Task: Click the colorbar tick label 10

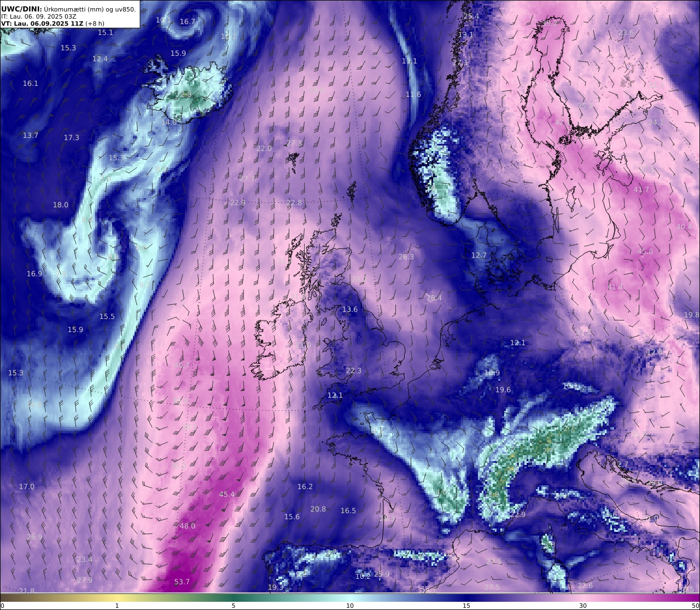Action: coord(350,606)
